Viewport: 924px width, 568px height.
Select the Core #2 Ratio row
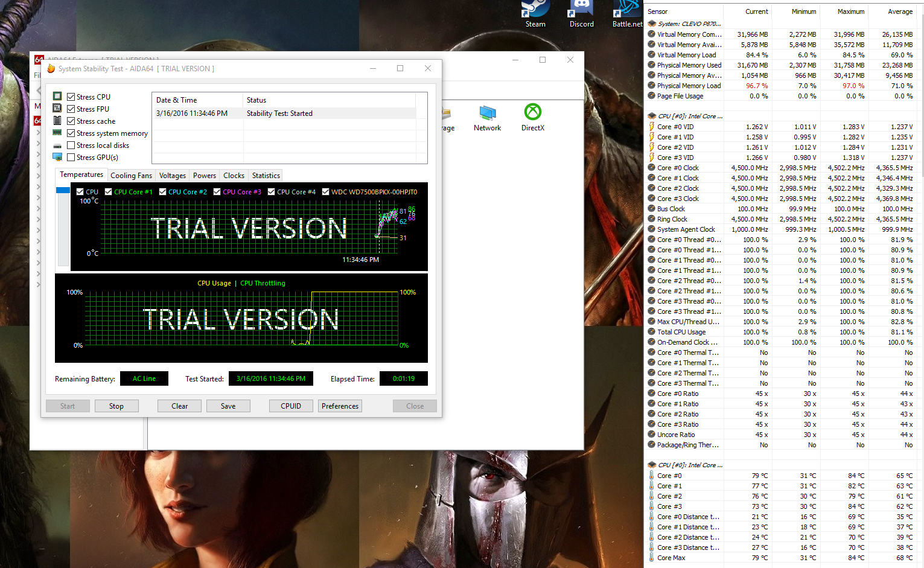(781, 414)
